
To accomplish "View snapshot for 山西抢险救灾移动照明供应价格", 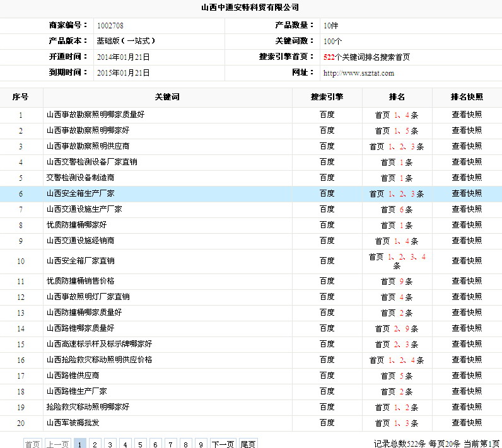I will pyautogui.click(x=467, y=359).
